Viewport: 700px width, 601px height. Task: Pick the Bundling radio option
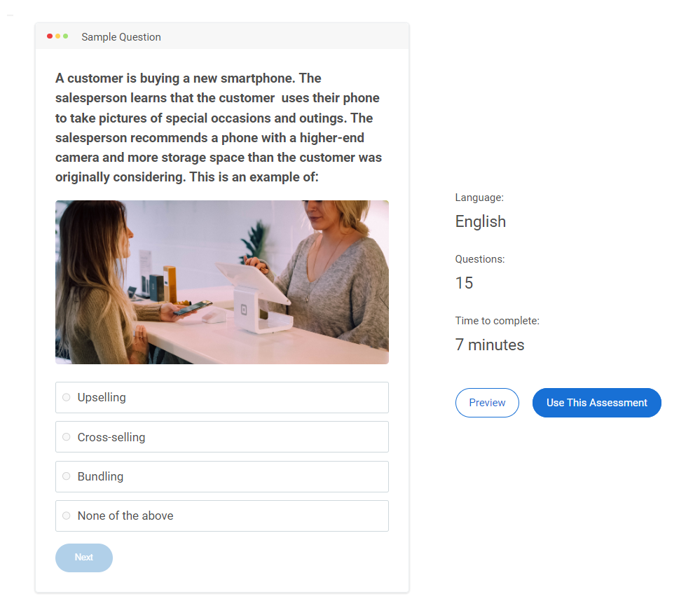click(67, 476)
